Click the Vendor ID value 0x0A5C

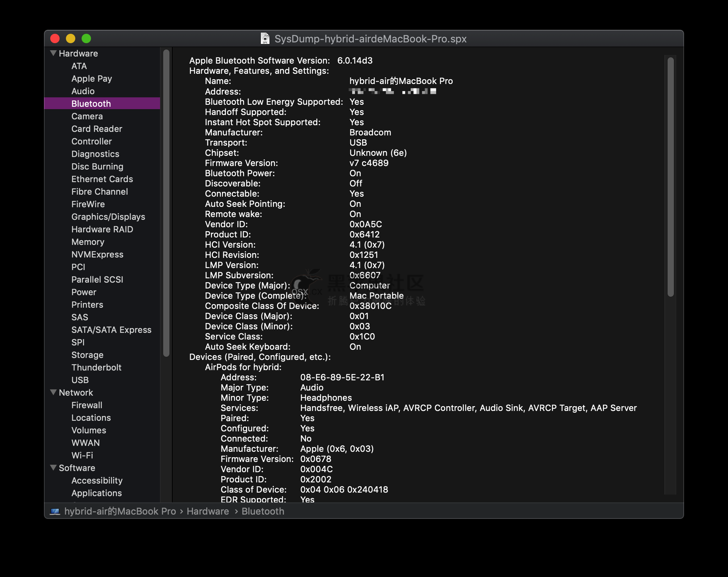tap(366, 224)
